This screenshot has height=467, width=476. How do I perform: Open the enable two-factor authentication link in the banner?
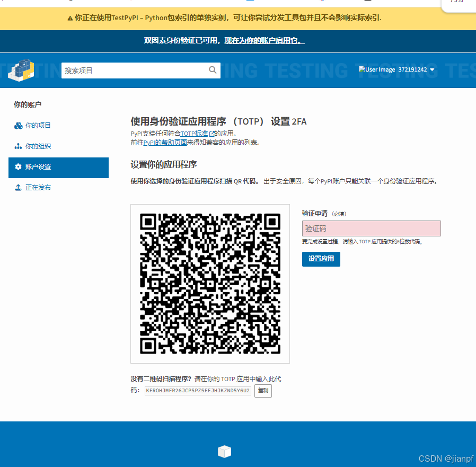click(264, 40)
